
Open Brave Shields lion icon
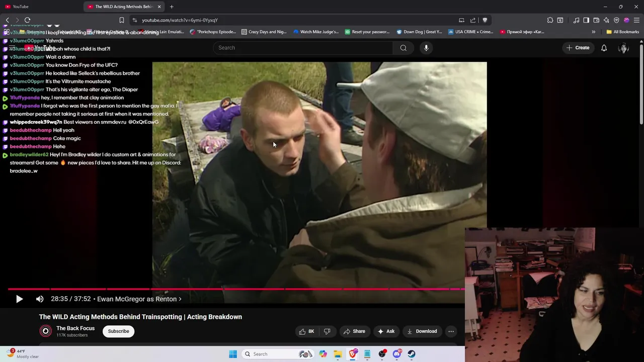click(x=485, y=20)
